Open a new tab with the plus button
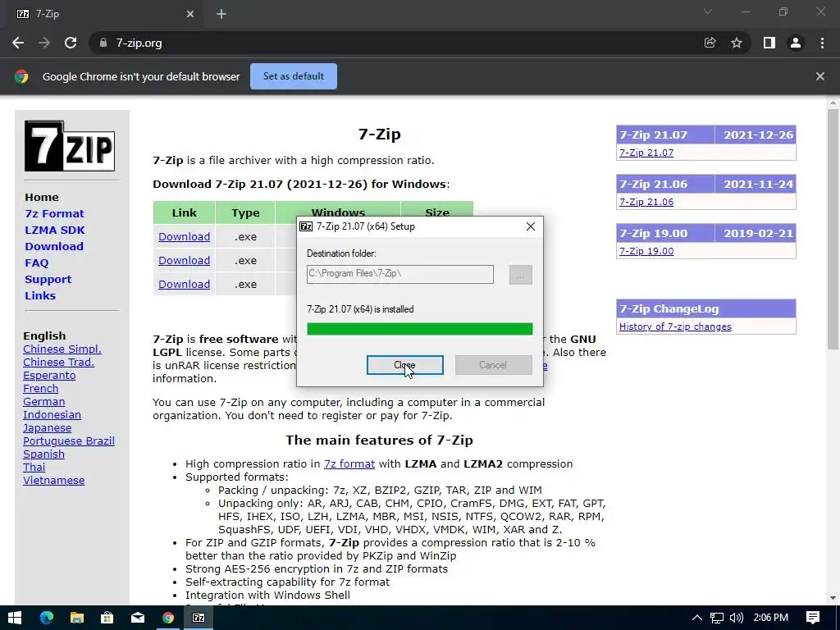The image size is (840, 630). tap(221, 14)
